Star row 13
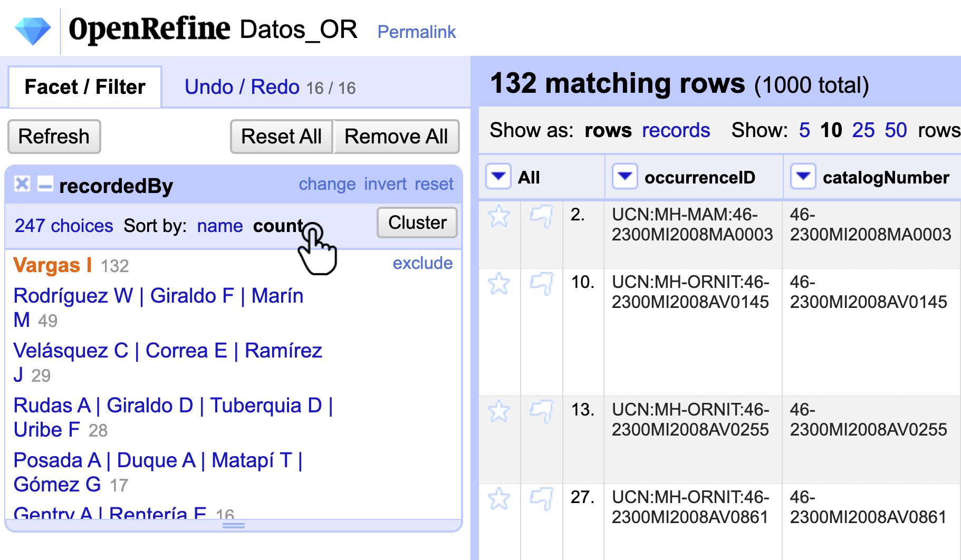This screenshot has width=961, height=560. tap(499, 411)
